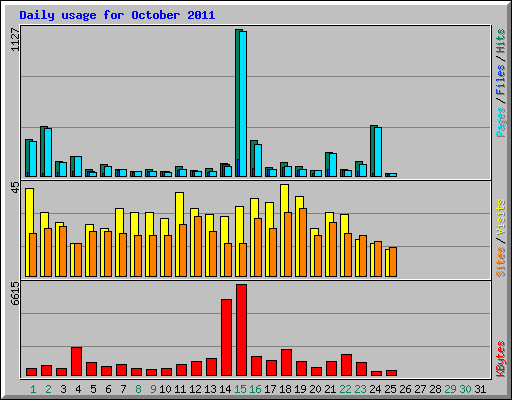Click the tallest cyan Pages bar on day 15
This screenshot has height=400, width=512.
[243, 104]
